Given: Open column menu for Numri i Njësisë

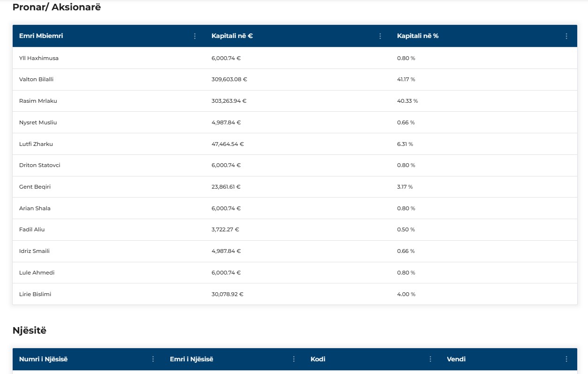Looking at the screenshot, I should (x=153, y=359).
